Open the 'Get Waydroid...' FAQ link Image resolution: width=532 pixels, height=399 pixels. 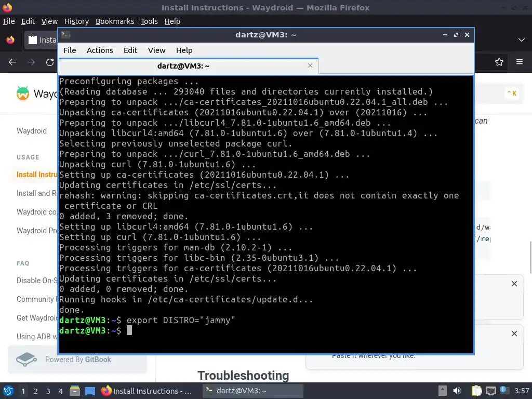[37, 317]
